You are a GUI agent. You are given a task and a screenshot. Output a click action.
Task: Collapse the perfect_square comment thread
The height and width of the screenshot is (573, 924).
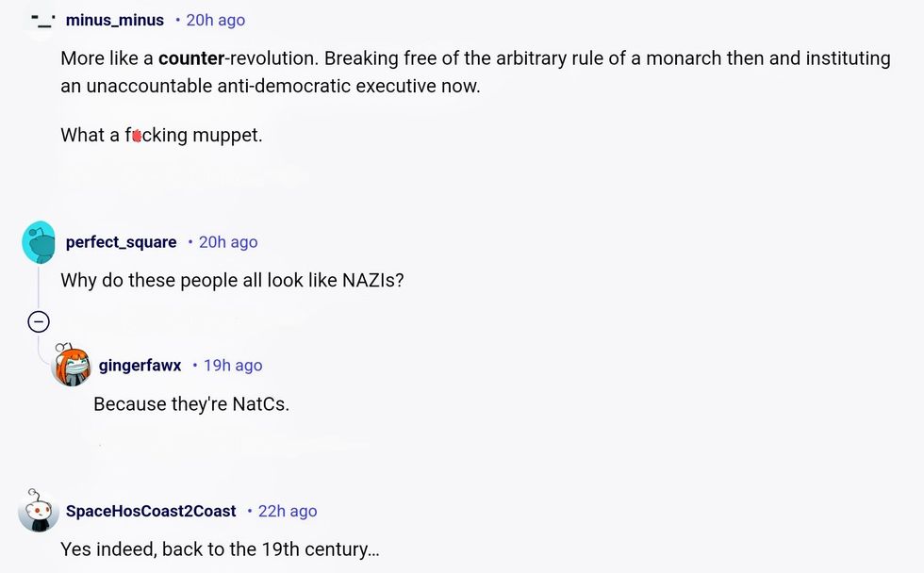tap(39, 322)
